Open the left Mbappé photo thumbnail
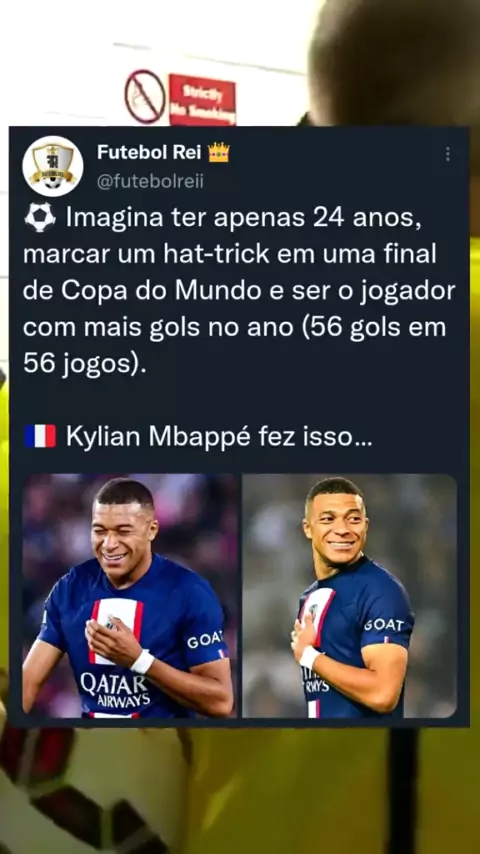This screenshot has width=480, height=854. [130, 596]
